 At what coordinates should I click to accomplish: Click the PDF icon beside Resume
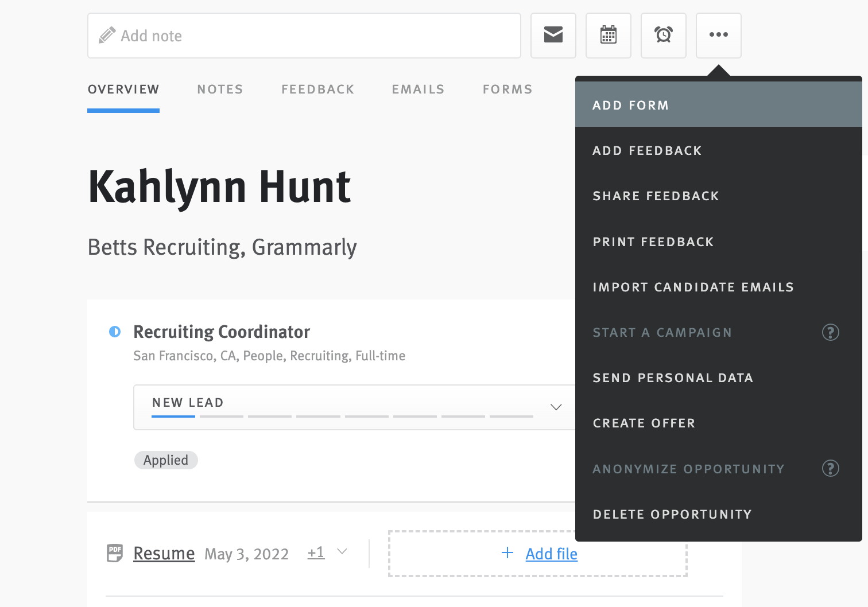114,553
